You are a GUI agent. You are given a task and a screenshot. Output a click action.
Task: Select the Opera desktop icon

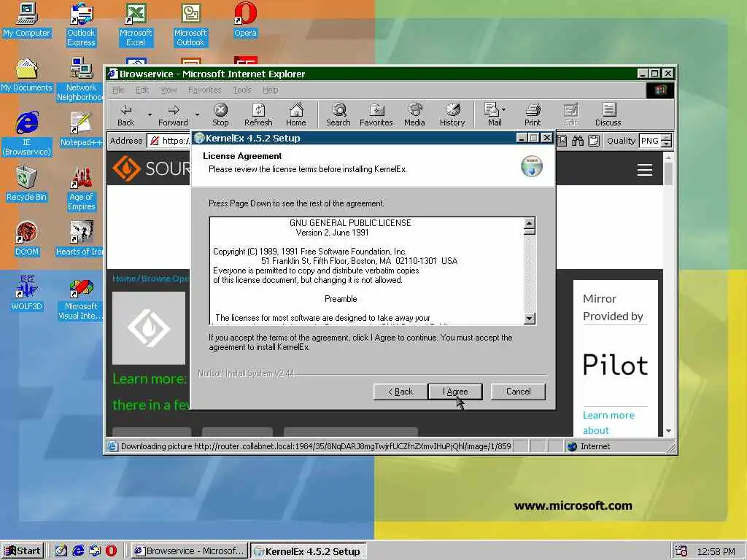(x=245, y=20)
